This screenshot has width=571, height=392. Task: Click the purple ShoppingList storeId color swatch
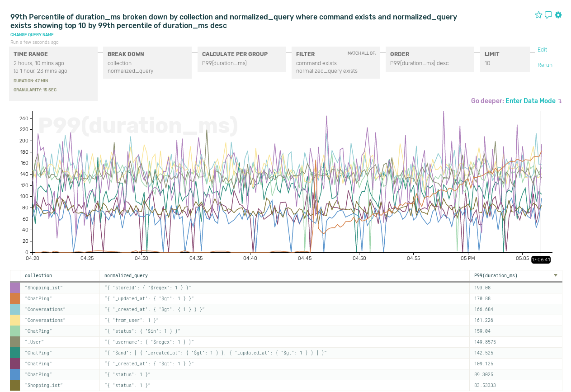click(x=15, y=288)
